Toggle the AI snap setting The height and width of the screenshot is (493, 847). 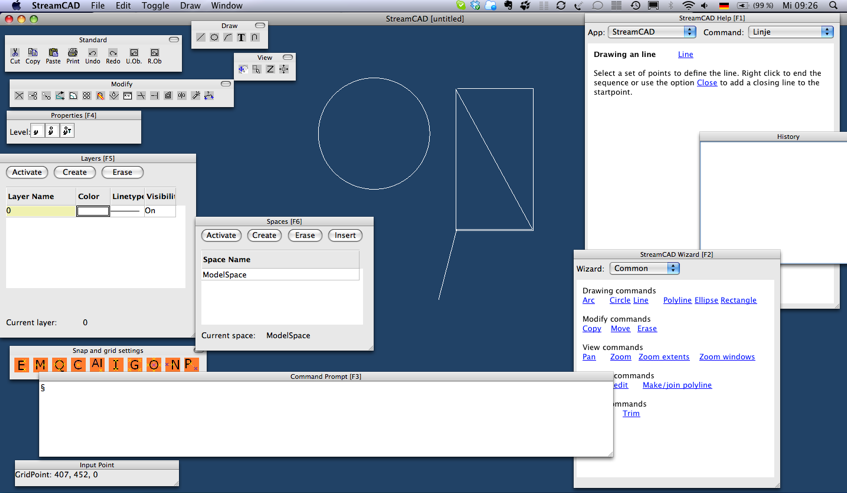97,365
